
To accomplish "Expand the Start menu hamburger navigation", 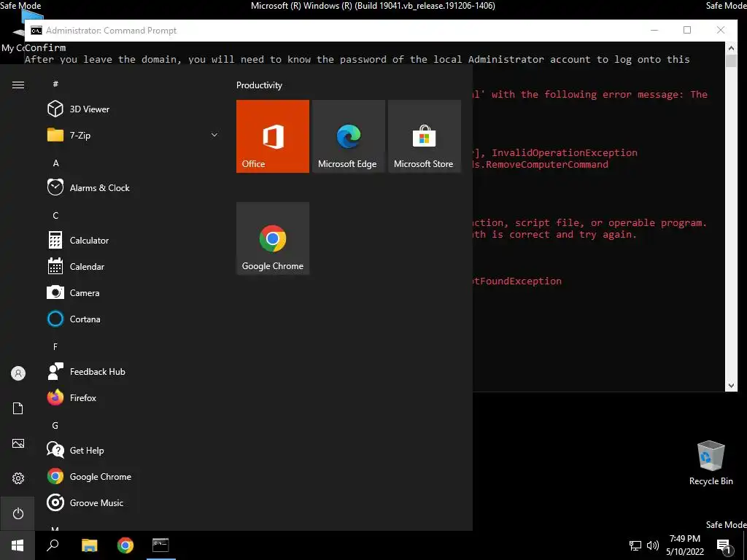I will click(x=18, y=85).
